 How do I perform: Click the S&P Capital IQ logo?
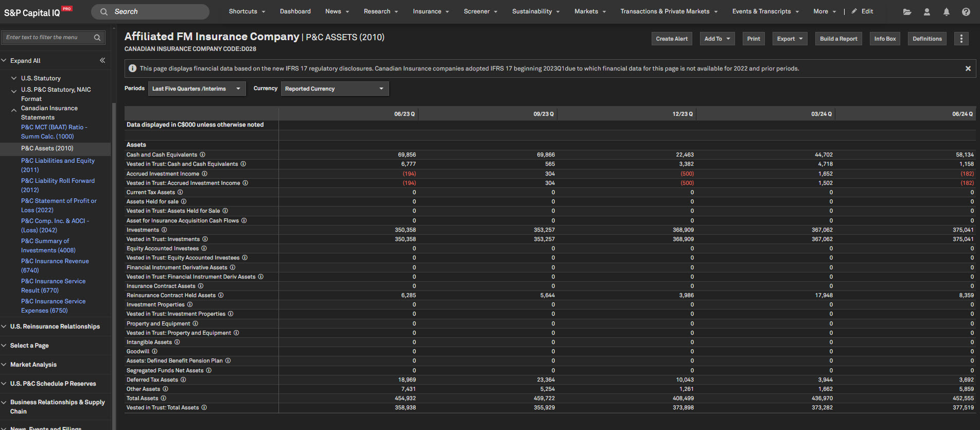[38, 12]
